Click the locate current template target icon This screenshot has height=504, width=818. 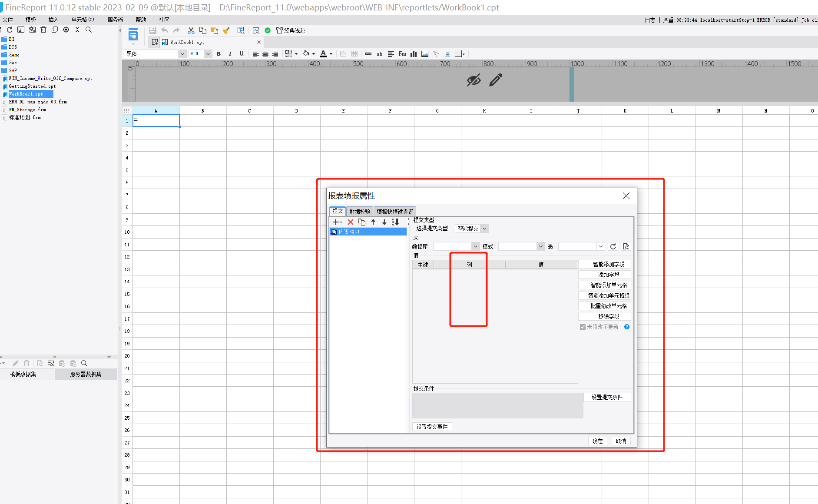coord(66,30)
